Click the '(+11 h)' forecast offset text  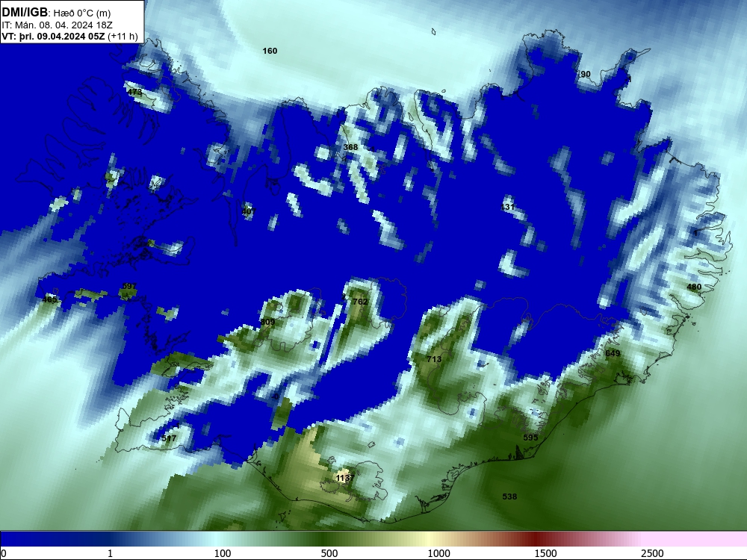click(x=123, y=37)
